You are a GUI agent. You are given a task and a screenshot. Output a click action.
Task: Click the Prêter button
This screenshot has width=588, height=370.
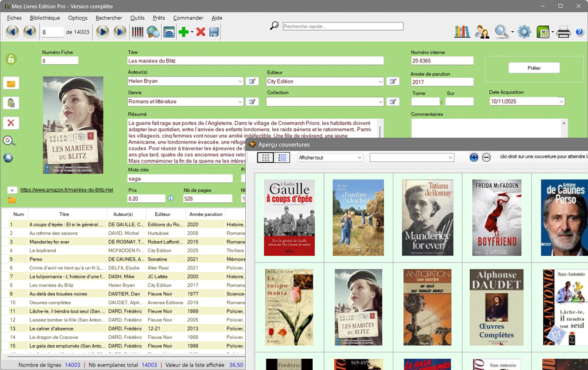pyautogui.click(x=534, y=68)
